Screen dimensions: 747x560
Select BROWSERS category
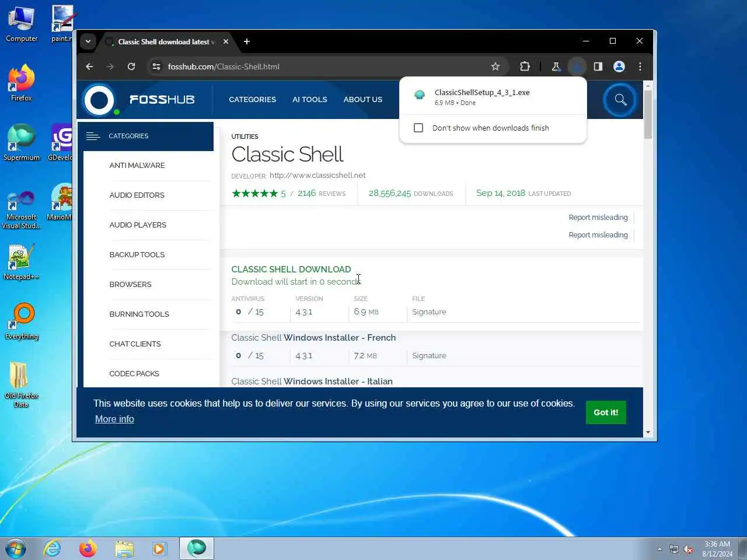coord(130,285)
